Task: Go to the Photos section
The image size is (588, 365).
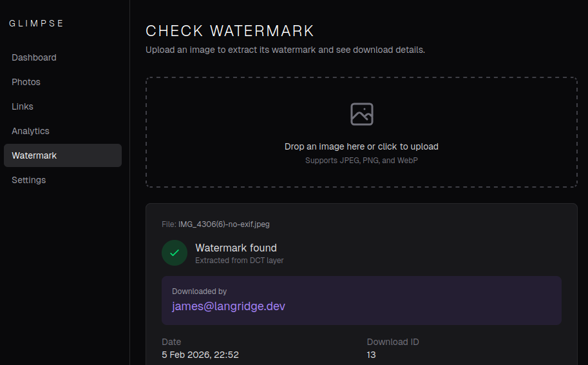Action: point(26,82)
